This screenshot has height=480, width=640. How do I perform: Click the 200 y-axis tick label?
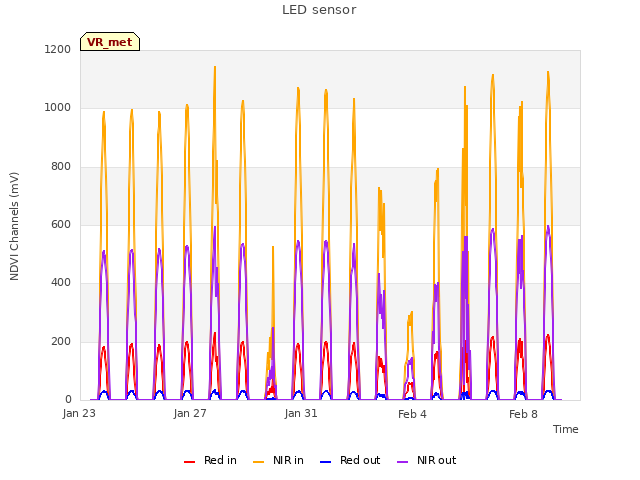pyautogui.click(x=61, y=342)
